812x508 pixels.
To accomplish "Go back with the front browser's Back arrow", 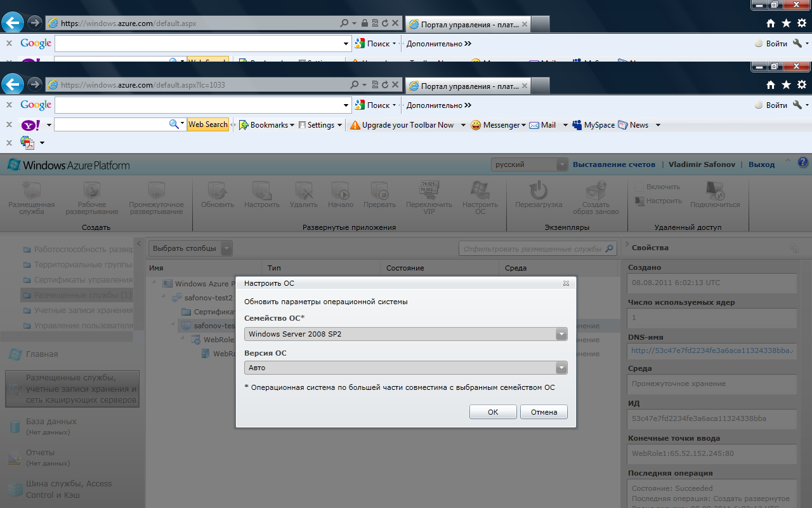I will [13, 84].
